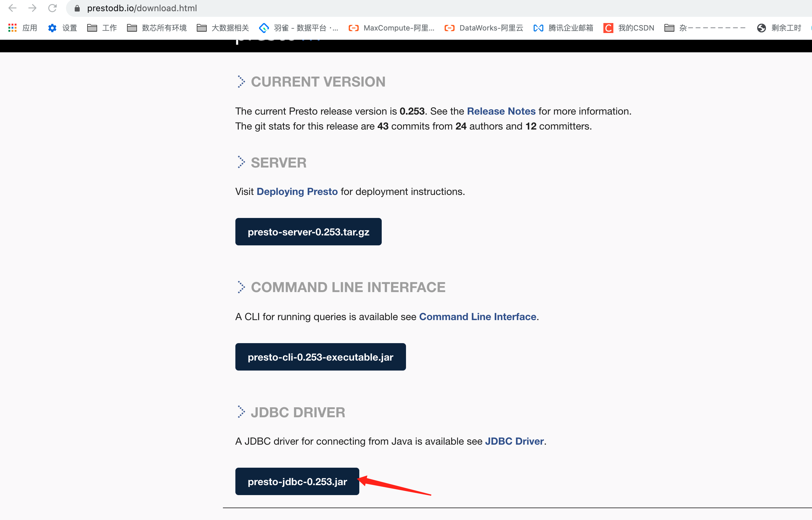Click the prestodb.io URL address field

point(142,8)
